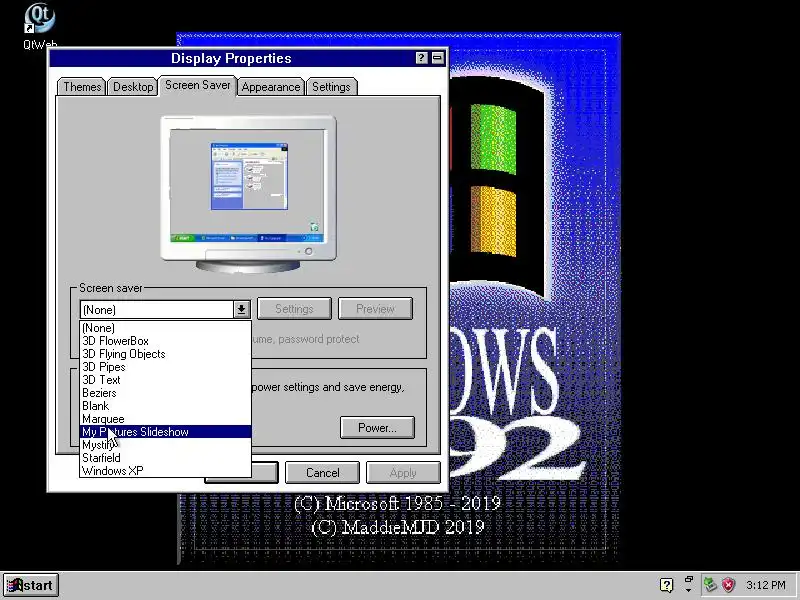The height and width of the screenshot is (600, 800).
Task: Select Starfield screen saver
Action: click(x=165, y=458)
